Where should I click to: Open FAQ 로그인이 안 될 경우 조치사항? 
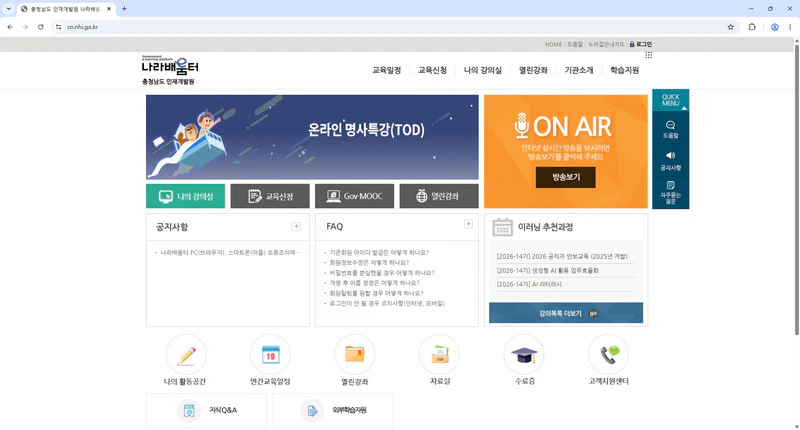pos(387,303)
